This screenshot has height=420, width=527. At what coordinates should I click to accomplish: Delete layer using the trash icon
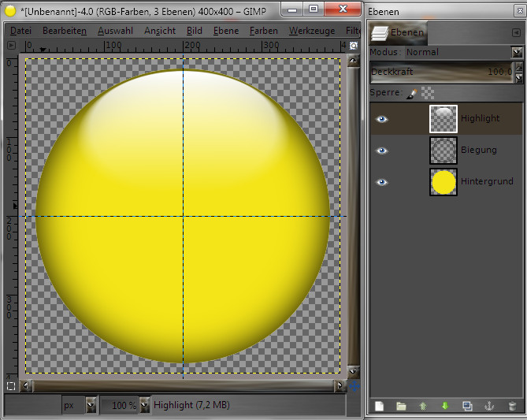pyautogui.click(x=511, y=406)
